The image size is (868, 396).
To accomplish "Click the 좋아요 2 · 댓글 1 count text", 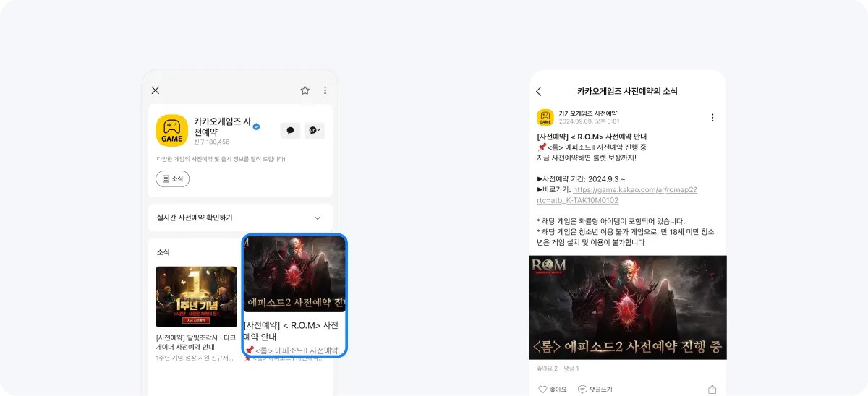I will pos(558,369).
